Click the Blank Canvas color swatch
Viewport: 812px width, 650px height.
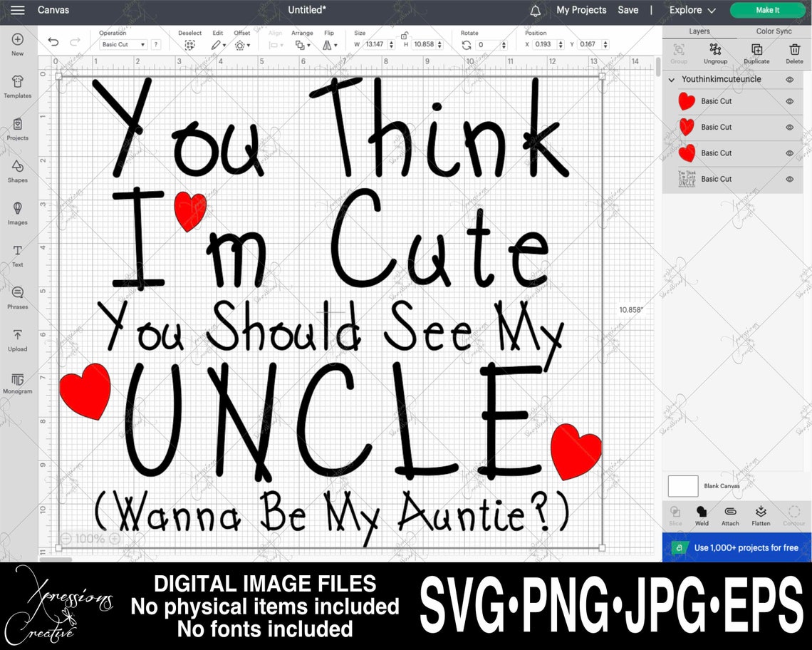682,485
